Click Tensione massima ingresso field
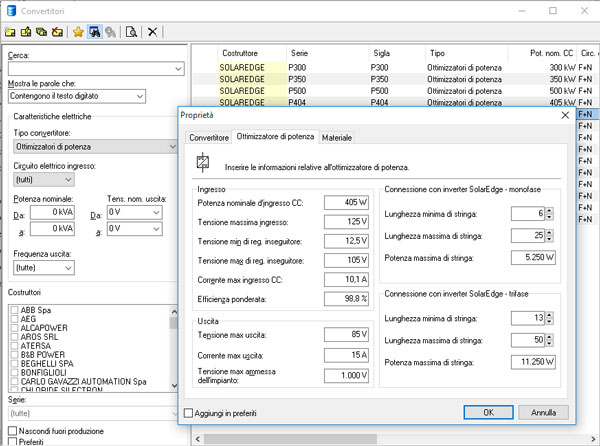The height and width of the screenshot is (446, 600). click(x=346, y=221)
